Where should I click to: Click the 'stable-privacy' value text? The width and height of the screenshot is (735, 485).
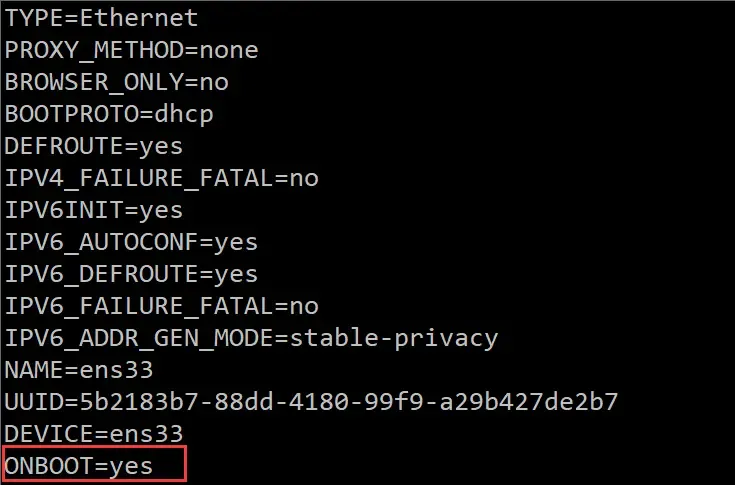(393, 338)
